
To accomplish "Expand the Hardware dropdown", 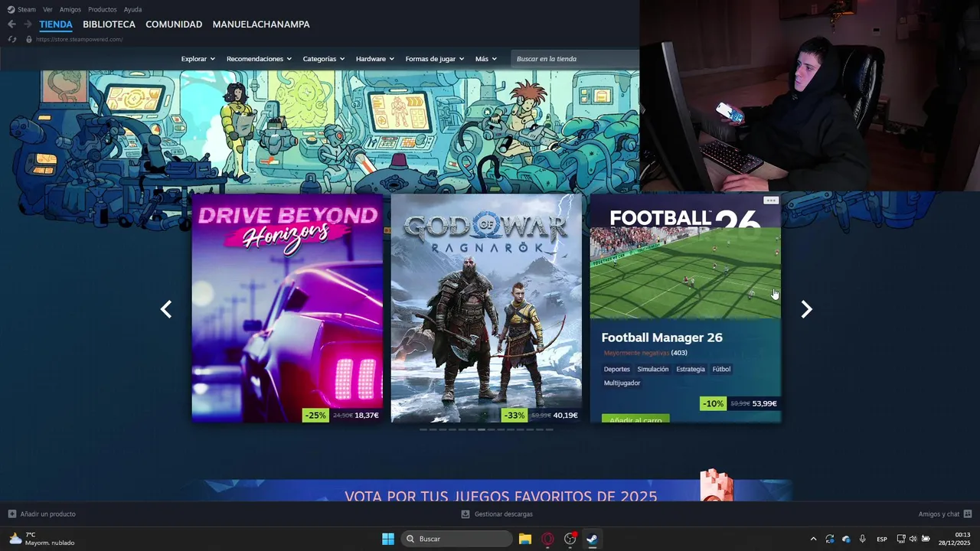I will click(x=375, y=59).
